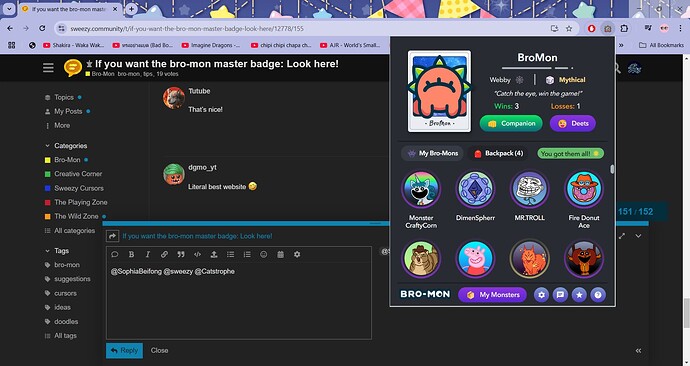The width and height of the screenshot is (690, 366).
Task: Insert a hyperlink using the link icon
Action: pos(164,254)
